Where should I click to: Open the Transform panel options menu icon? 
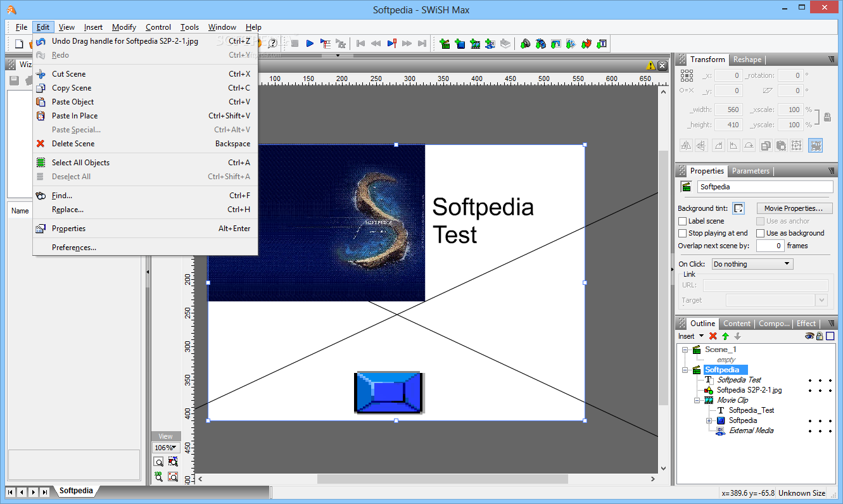[x=832, y=60]
